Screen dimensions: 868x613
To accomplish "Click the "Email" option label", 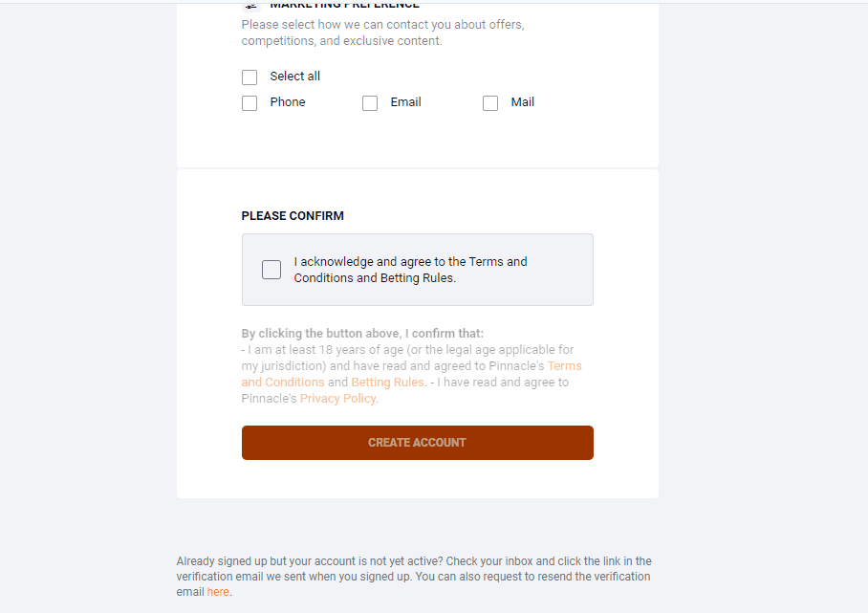I will (x=405, y=102).
